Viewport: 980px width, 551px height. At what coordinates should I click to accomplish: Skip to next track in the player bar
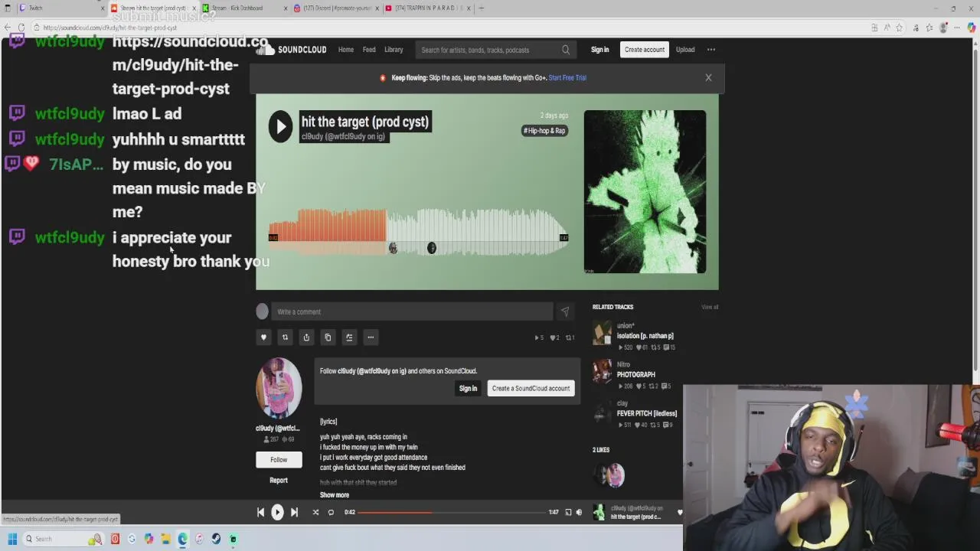coord(294,512)
